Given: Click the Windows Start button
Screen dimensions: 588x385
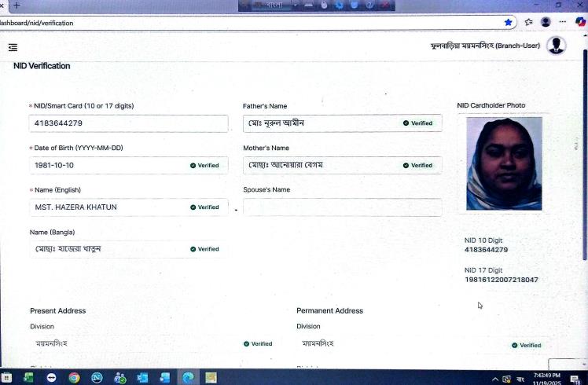Looking at the screenshot, I should click(6, 378).
